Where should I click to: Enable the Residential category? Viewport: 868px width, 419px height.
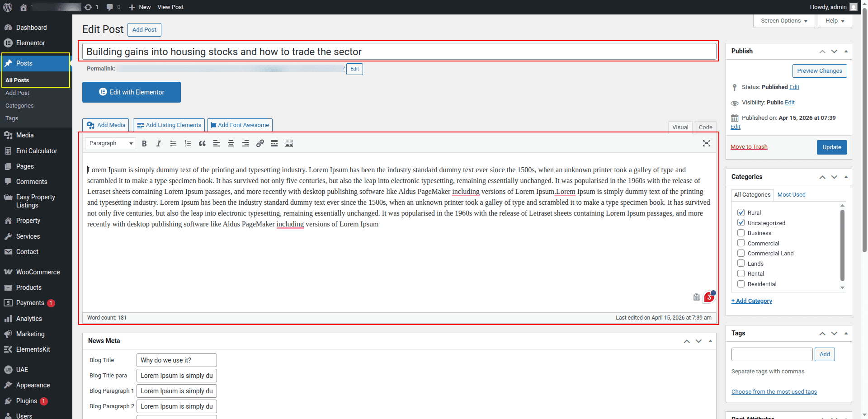[x=741, y=284]
